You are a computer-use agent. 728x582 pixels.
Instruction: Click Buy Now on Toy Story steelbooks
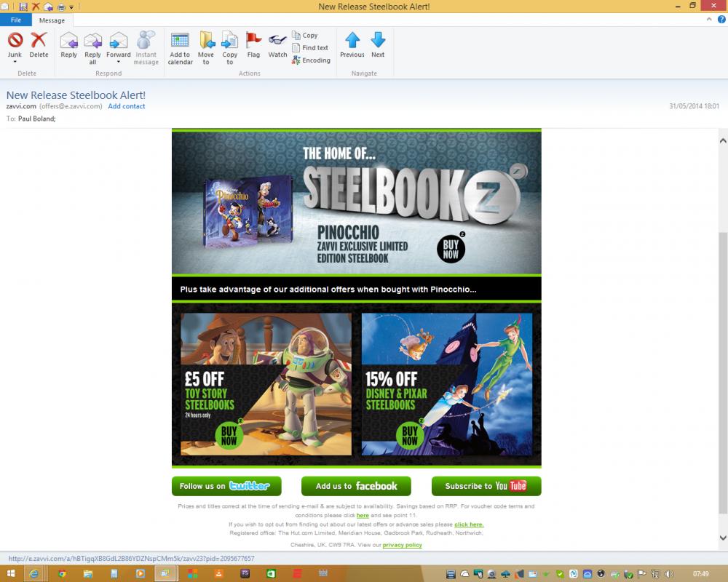[x=229, y=435]
